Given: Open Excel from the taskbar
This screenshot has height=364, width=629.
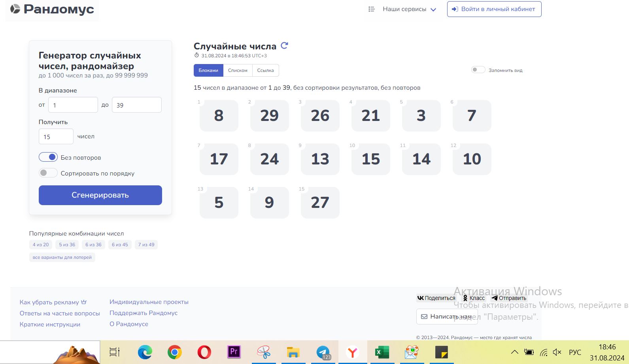Looking at the screenshot, I should pyautogui.click(x=382, y=352).
